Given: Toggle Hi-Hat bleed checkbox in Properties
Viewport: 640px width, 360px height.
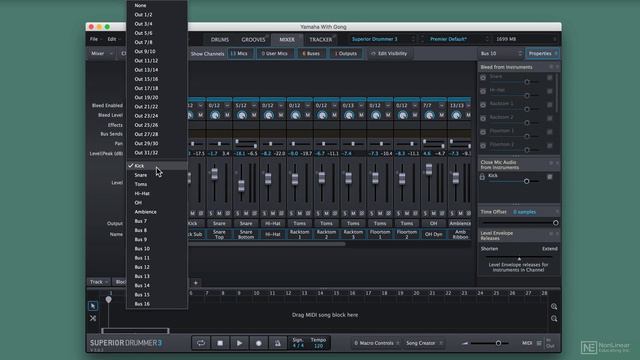Looking at the screenshot, I should click(550, 91).
